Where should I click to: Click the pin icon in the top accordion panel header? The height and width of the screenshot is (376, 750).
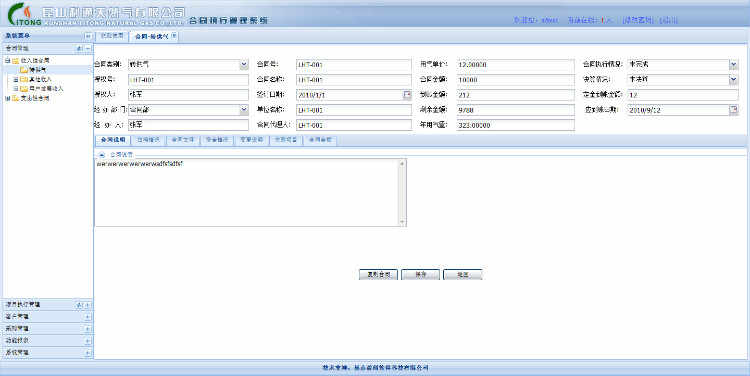pyautogui.click(x=79, y=48)
